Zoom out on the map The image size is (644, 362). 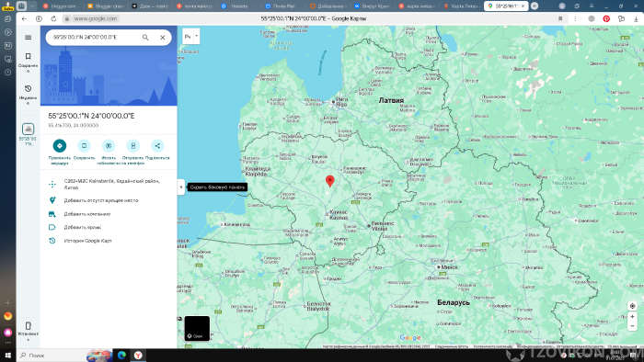(633, 326)
